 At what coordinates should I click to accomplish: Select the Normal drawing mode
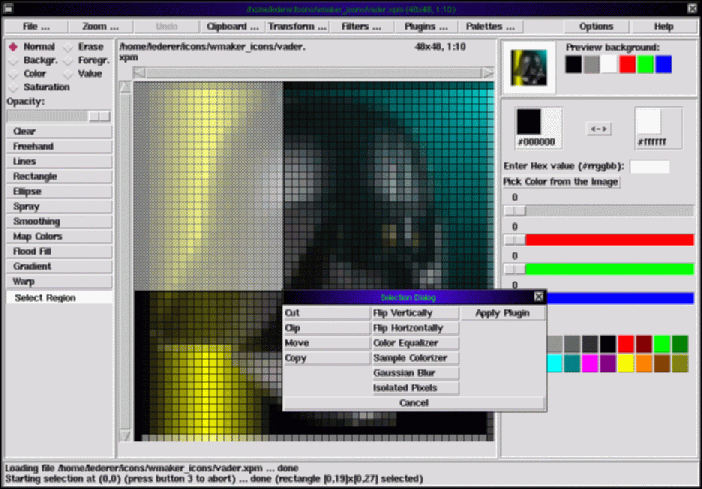coord(32,47)
